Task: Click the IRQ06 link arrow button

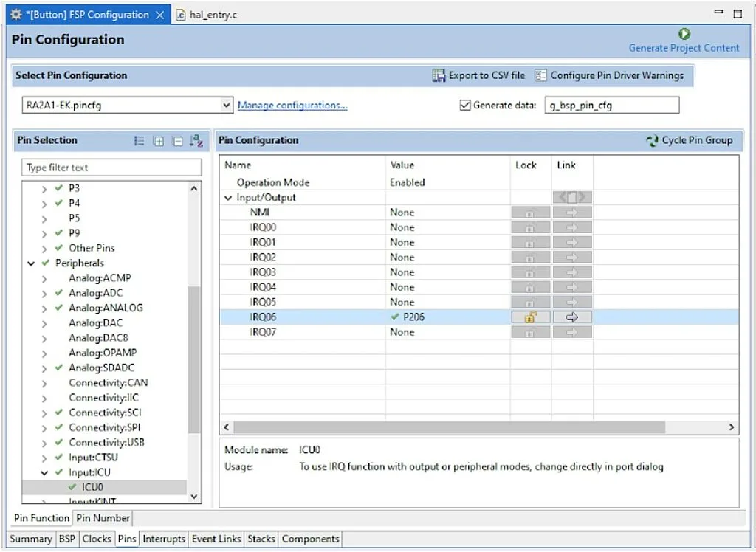Action: pos(571,317)
